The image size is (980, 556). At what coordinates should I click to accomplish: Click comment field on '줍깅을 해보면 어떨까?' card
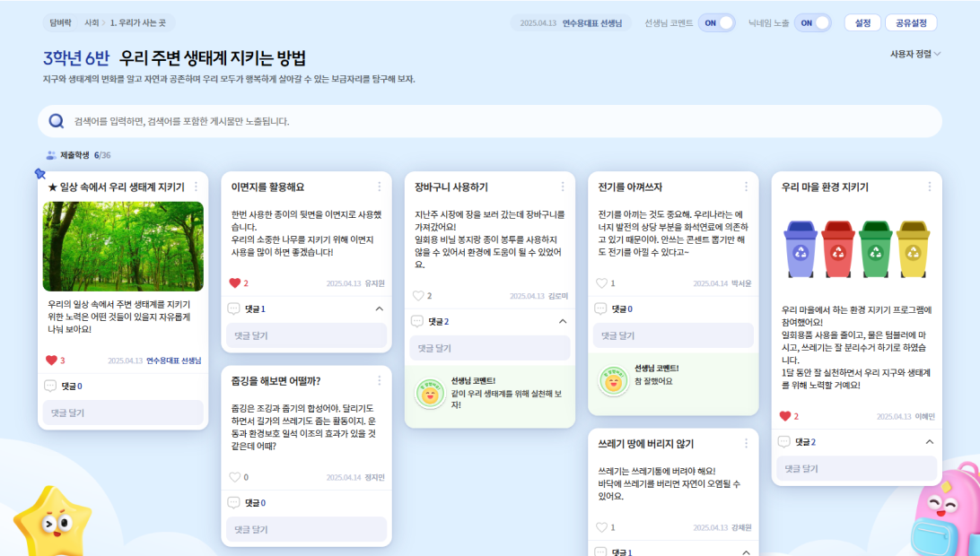pos(306,529)
